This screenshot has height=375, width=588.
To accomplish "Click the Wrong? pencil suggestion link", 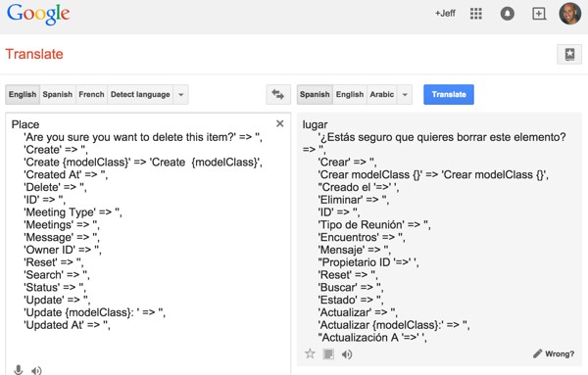I will 554,353.
